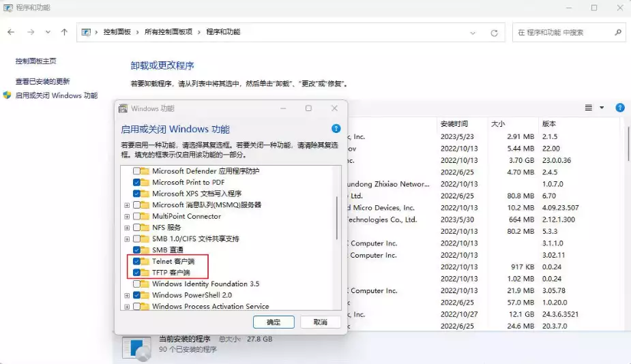Image resolution: width=631 pixels, height=364 pixels.
Task: Click folder icon of Microsoft Print to PDF
Action: click(x=145, y=182)
